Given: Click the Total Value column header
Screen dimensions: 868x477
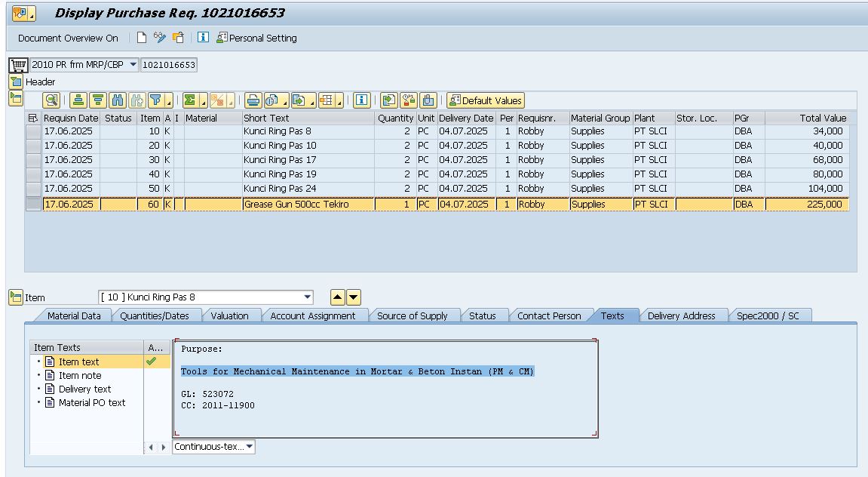Looking at the screenshot, I should click(807, 118).
